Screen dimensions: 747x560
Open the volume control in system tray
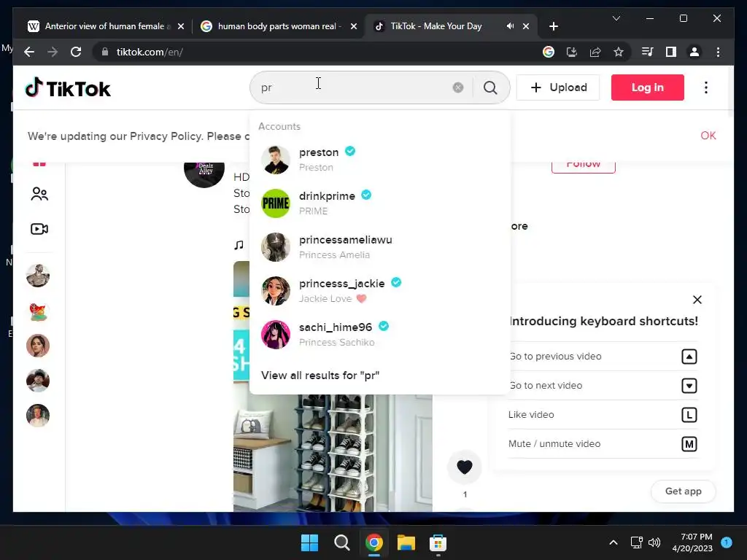pos(654,542)
